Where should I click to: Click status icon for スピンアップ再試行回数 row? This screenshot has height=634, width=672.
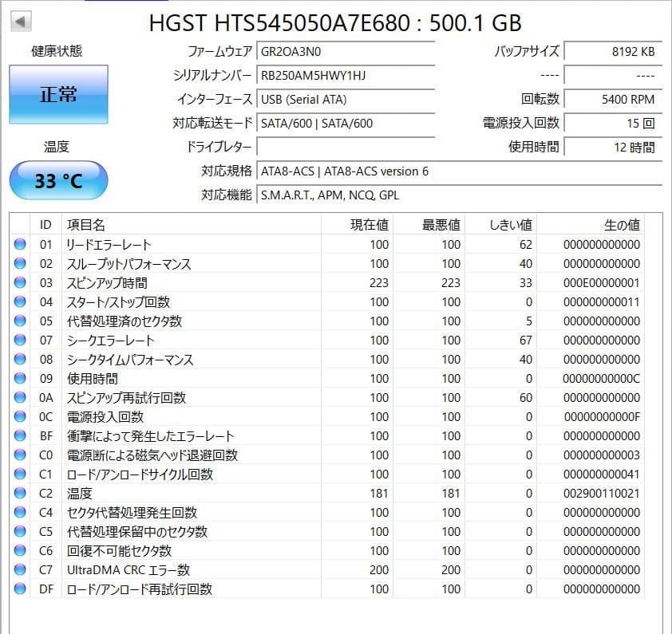point(20,397)
